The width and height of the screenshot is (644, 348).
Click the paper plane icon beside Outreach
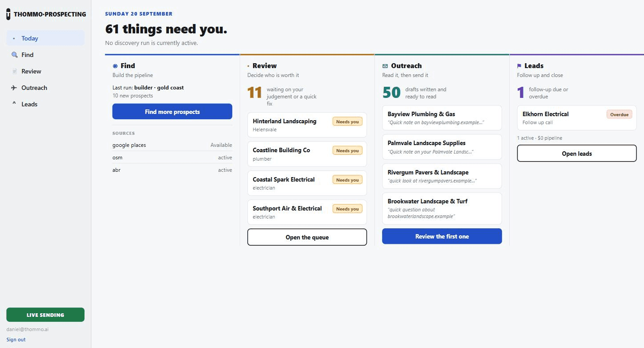pyautogui.click(x=14, y=88)
